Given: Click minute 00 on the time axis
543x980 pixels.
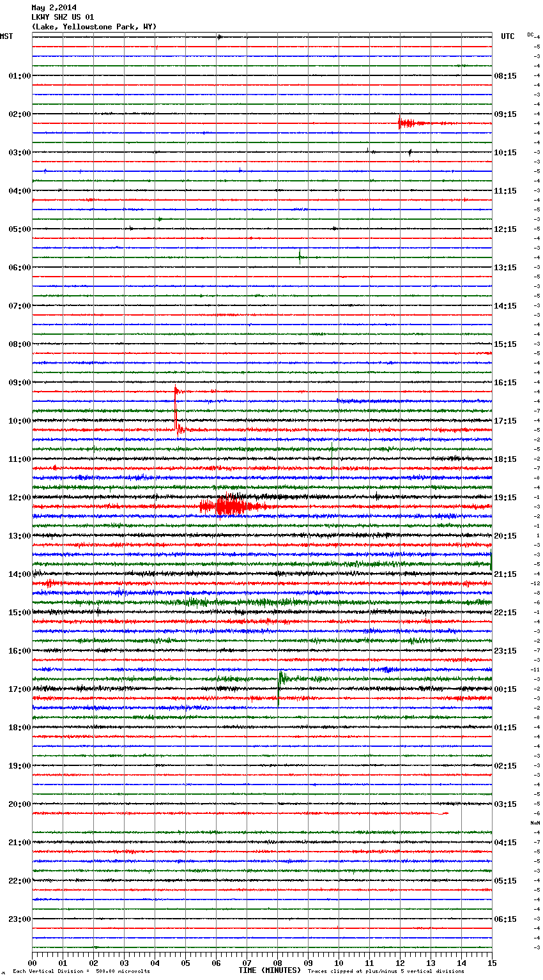Looking at the screenshot, I should (33, 963).
